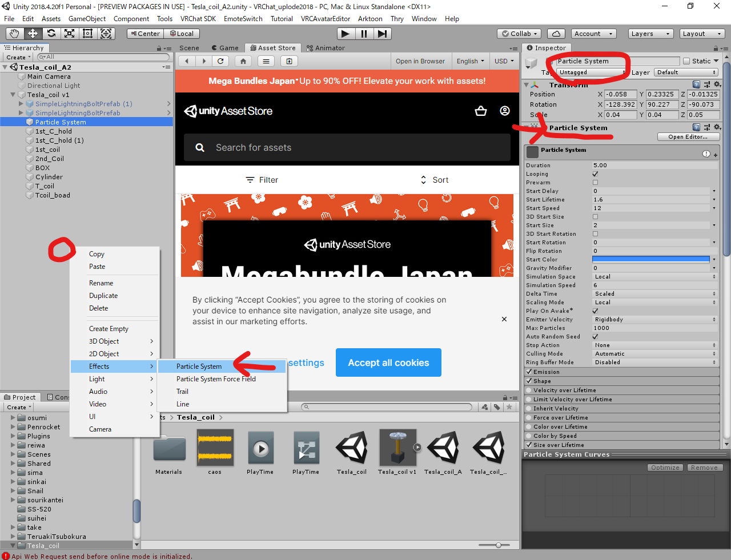Viewport: 731px width, 560px height.
Task: Open the Culling Mode dropdown
Action: (x=655, y=354)
